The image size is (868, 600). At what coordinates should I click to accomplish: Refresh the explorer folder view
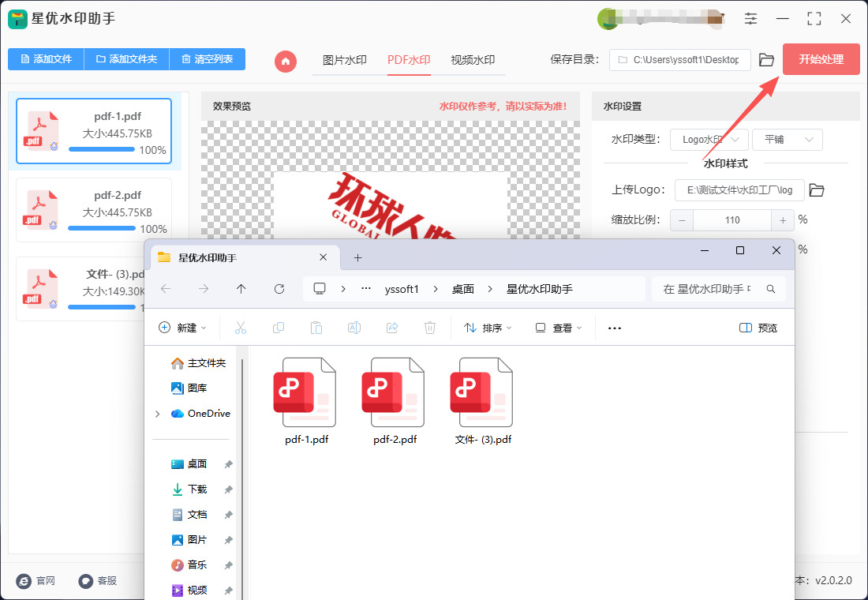(x=279, y=289)
